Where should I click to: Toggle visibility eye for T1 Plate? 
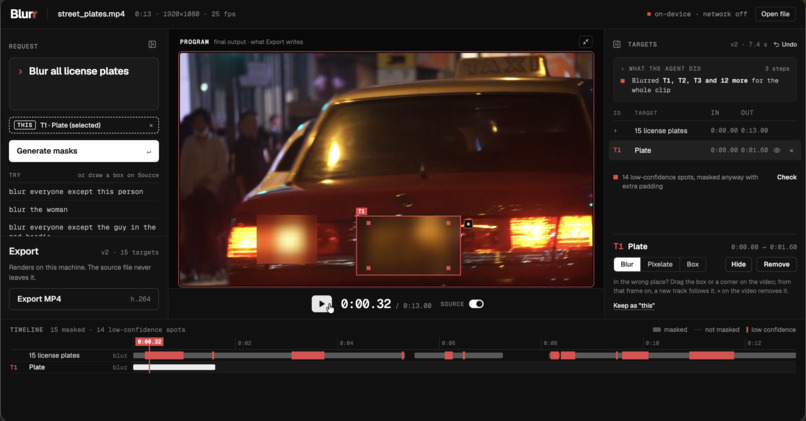777,151
